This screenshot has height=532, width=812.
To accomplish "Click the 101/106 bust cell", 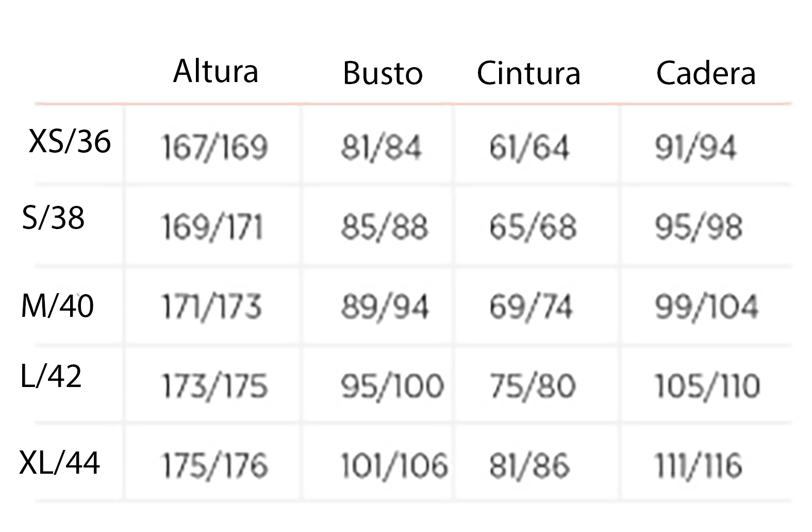I will click(394, 465).
